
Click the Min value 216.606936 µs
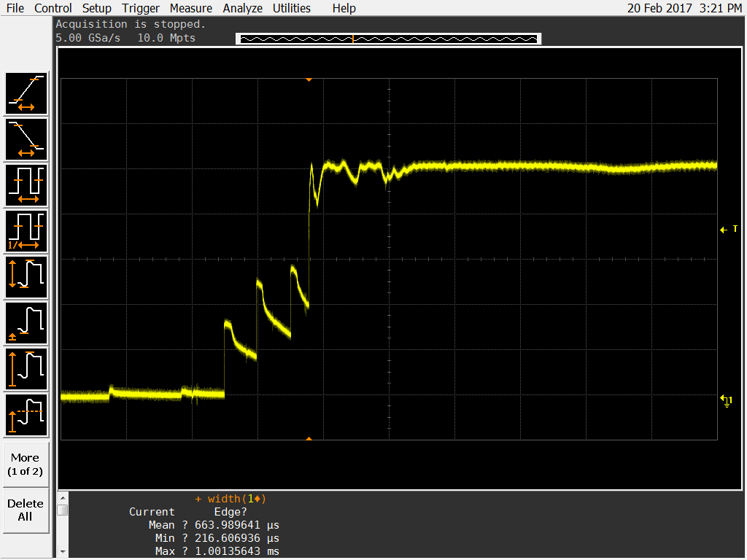tap(237, 538)
